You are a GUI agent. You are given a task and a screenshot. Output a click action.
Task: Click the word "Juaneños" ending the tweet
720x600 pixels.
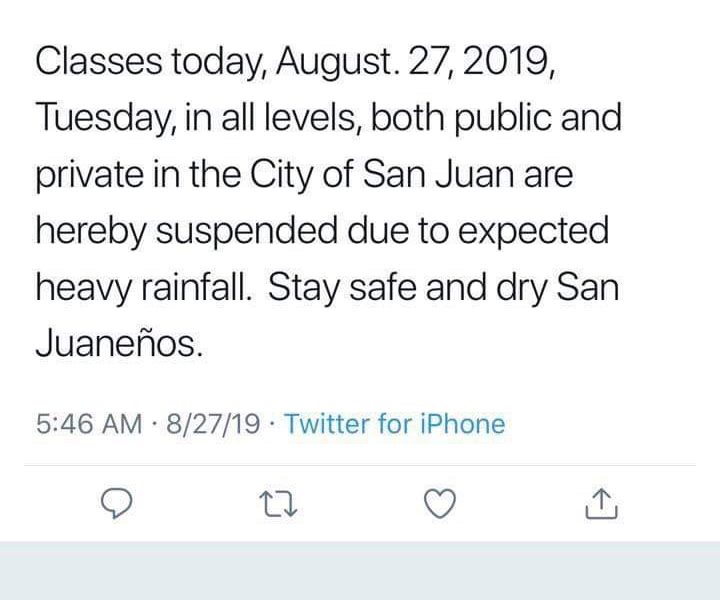120,347
